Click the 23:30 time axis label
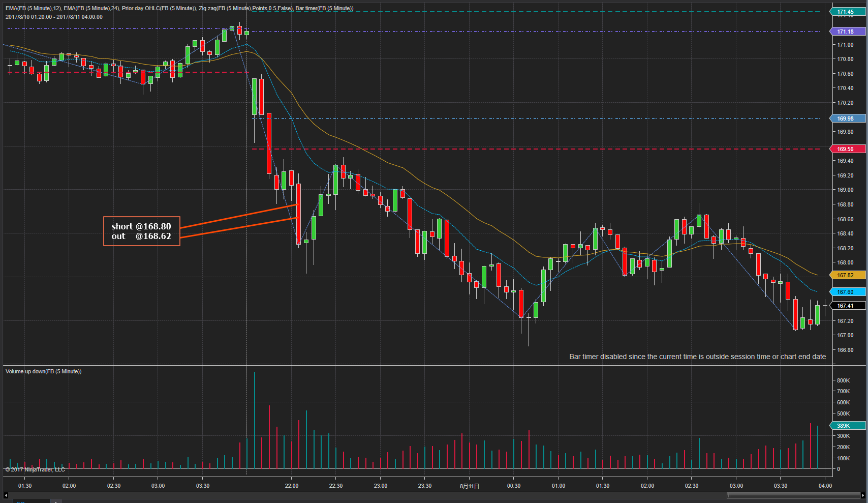The image size is (868, 503). point(425,486)
